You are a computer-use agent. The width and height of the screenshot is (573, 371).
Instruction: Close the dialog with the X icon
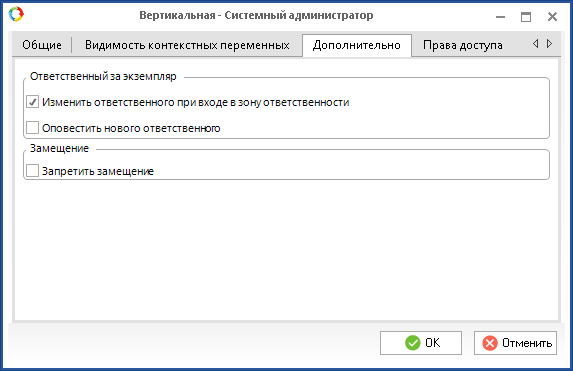(552, 16)
